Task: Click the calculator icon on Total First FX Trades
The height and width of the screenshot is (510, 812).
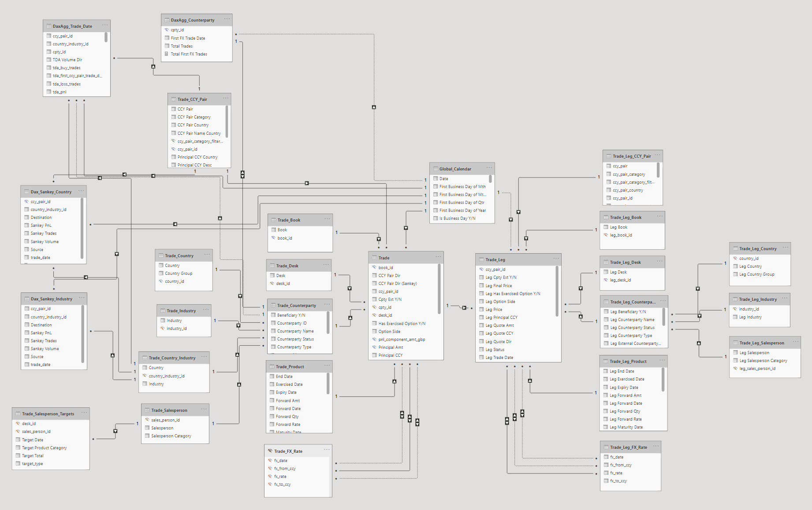Action: click(x=167, y=54)
